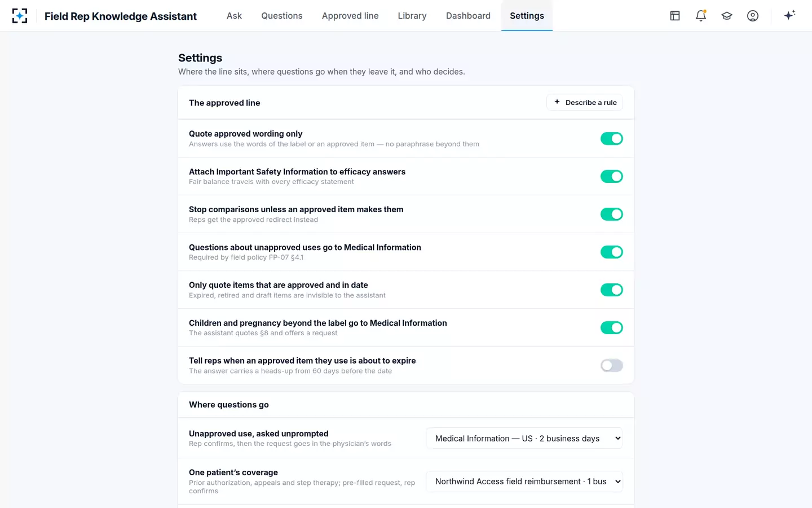Click the graduation cap training icon
Image resolution: width=812 pixels, height=508 pixels.
pyautogui.click(x=727, y=16)
